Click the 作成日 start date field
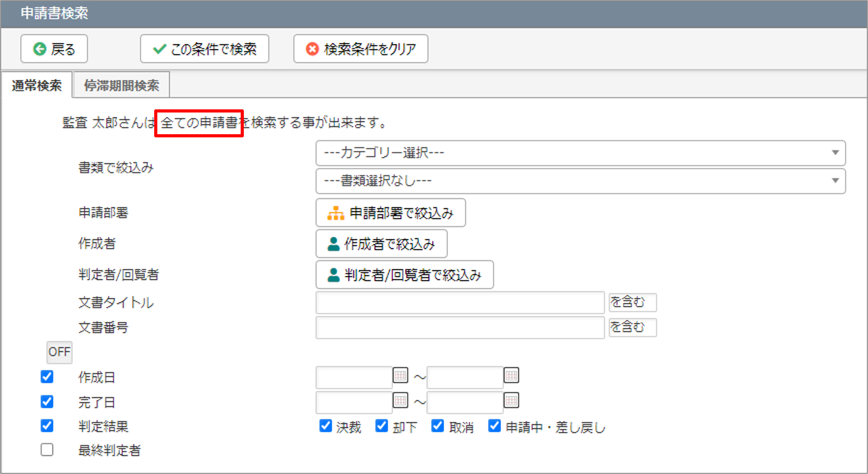 pyautogui.click(x=354, y=377)
